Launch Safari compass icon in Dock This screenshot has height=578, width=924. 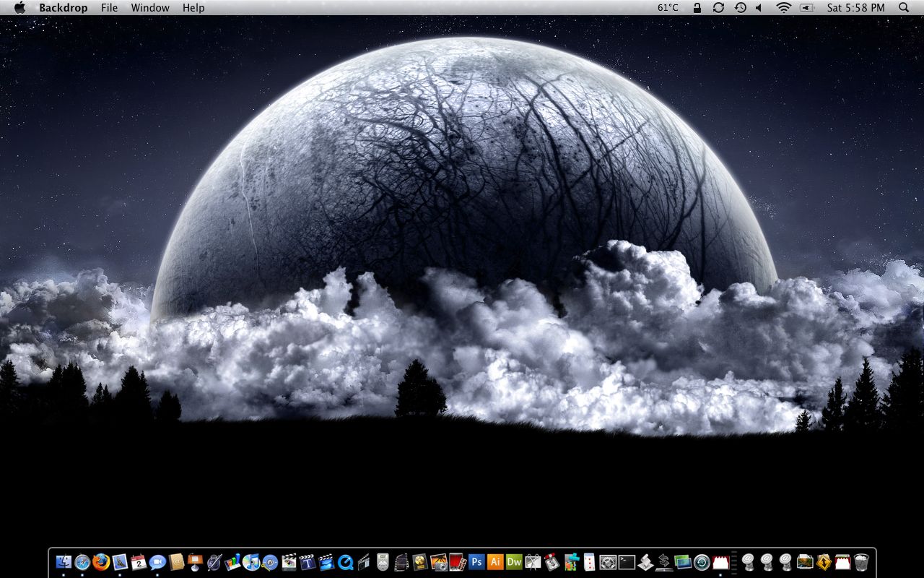82,561
